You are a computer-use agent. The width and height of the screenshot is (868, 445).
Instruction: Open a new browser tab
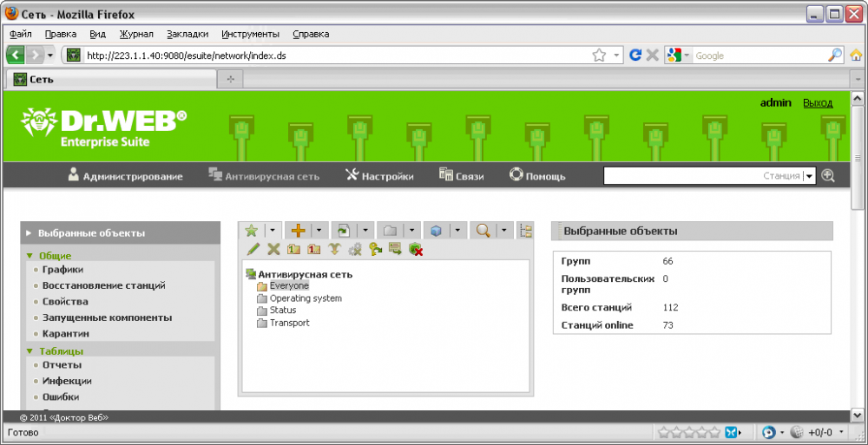click(x=232, y=80)
